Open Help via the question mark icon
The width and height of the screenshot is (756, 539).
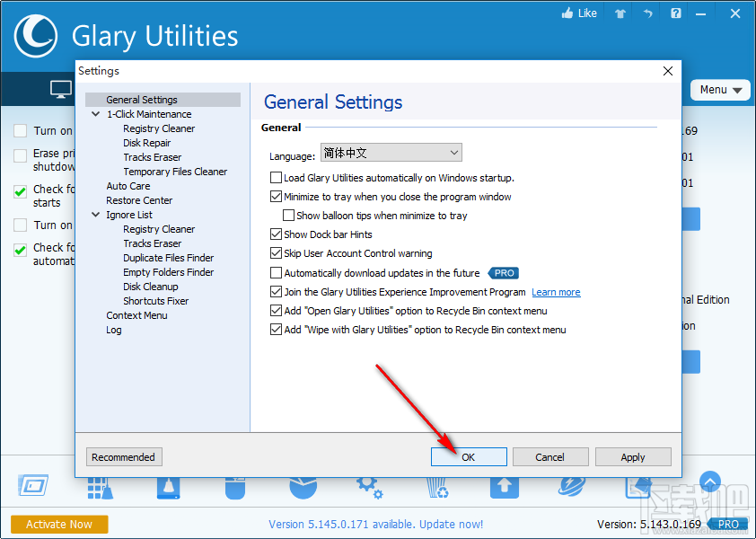pyautogui.click(x=675, y=13)
